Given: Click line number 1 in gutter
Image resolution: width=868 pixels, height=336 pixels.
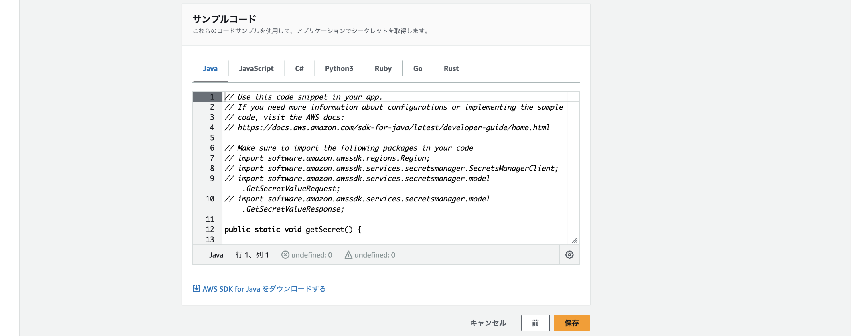Looking at the screenshot, I should [212, 97].
